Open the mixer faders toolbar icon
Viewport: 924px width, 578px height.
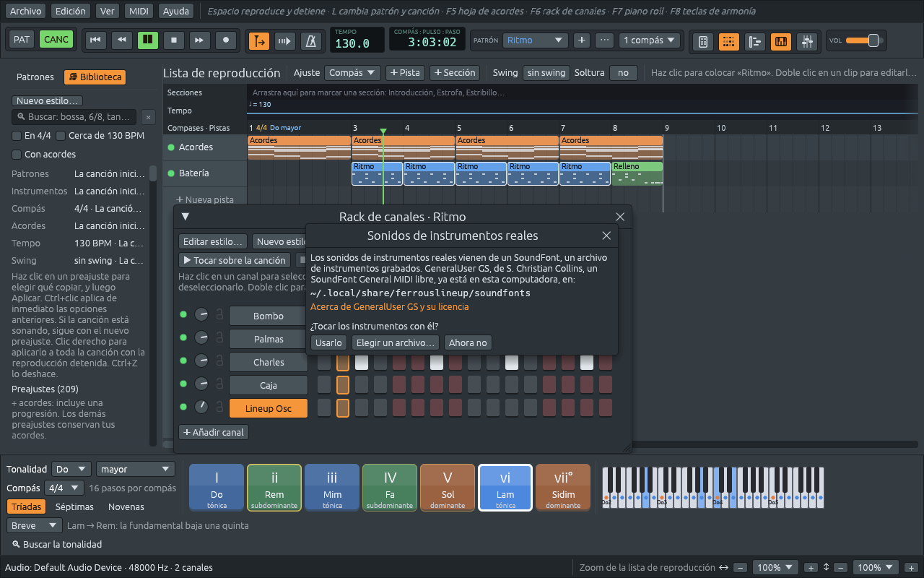(807, 42)
